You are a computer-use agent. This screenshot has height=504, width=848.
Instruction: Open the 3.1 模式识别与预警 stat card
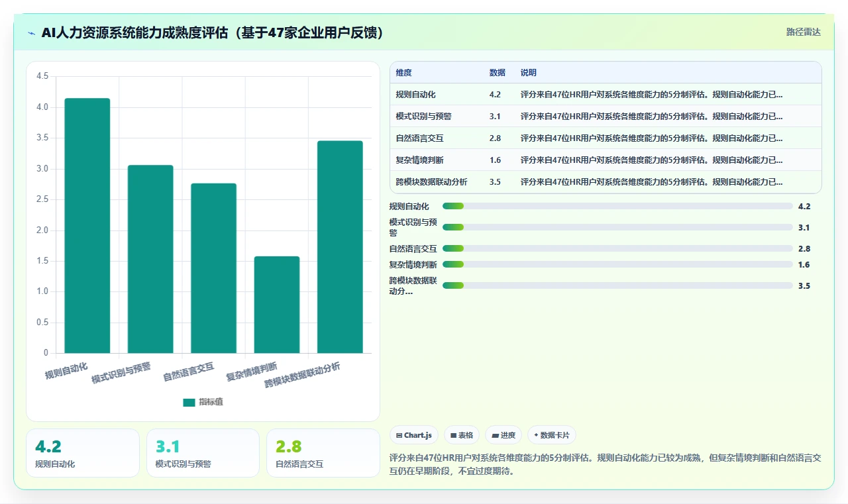tap(203, 453)
